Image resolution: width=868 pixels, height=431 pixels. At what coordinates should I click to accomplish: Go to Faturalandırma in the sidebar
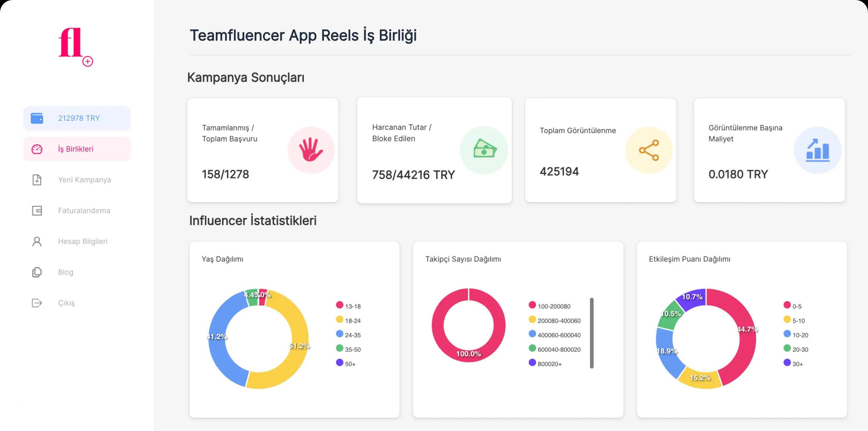tap(77, 210)
